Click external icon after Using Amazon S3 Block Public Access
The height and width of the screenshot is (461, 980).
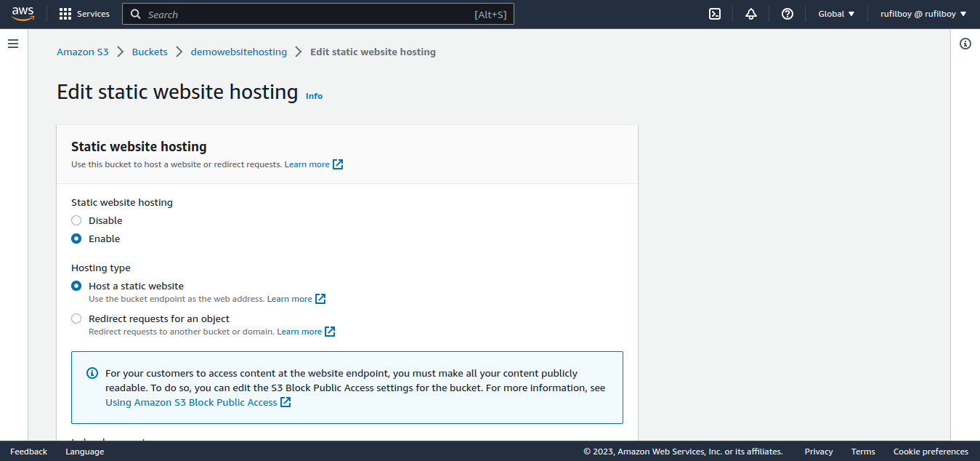[x=286, y=402]
